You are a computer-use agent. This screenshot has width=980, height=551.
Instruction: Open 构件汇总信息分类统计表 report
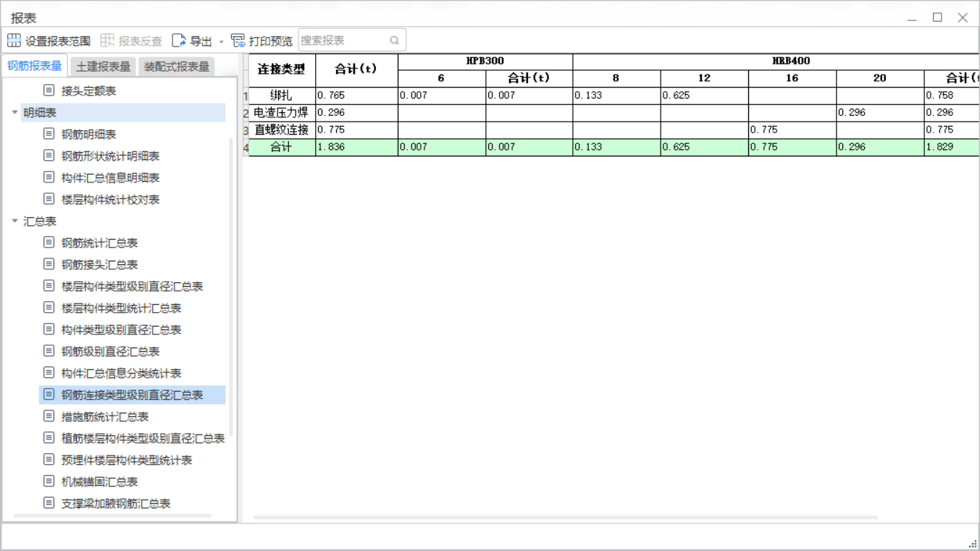tap(121, 374)
